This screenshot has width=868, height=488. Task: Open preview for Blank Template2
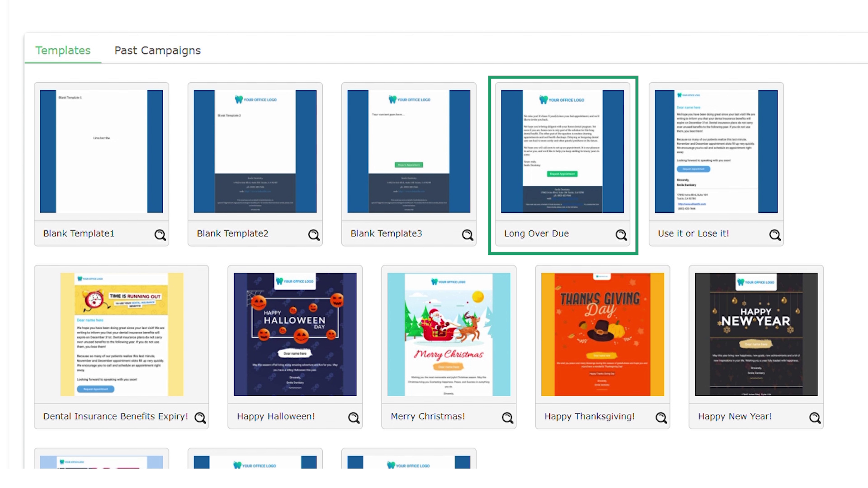tap(314, 235)
